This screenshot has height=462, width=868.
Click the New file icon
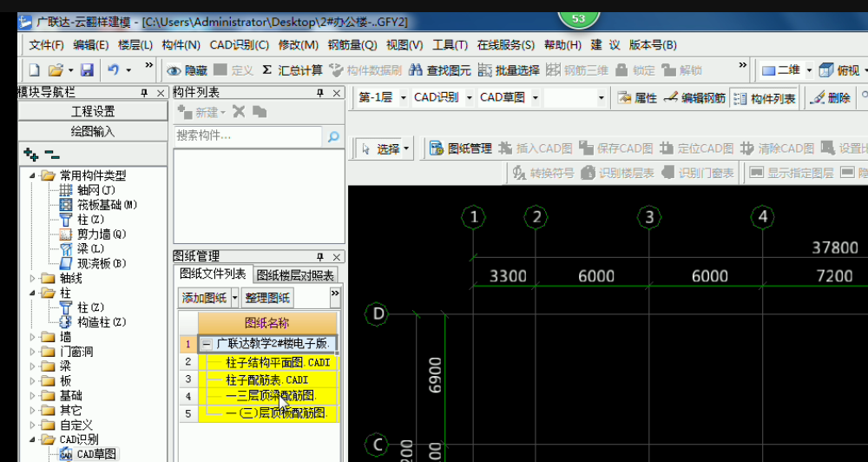(35, 69)
